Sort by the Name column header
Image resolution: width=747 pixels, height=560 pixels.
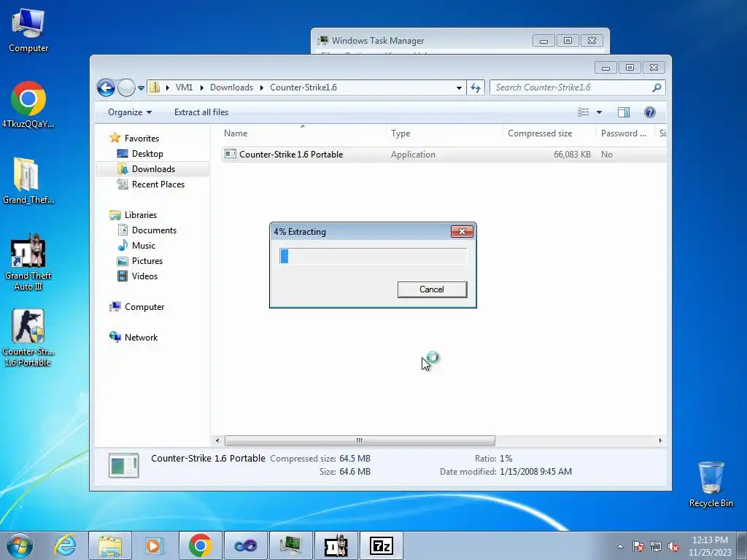coord(303,134)
